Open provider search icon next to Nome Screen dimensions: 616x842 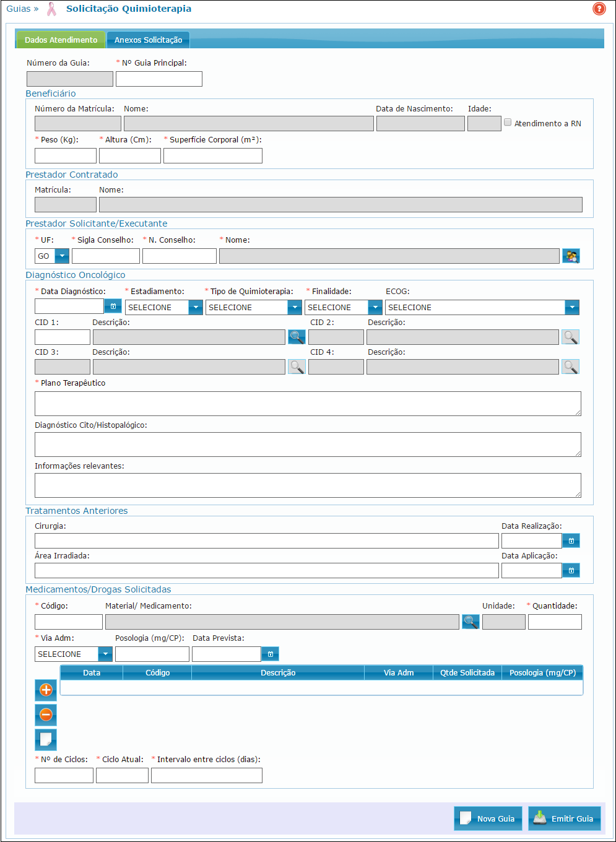pyautogui.click(x=571, y=256)
